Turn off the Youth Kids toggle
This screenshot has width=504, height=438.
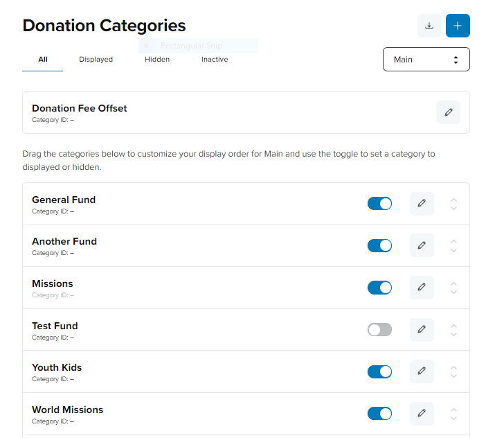(x=379, y=371)
